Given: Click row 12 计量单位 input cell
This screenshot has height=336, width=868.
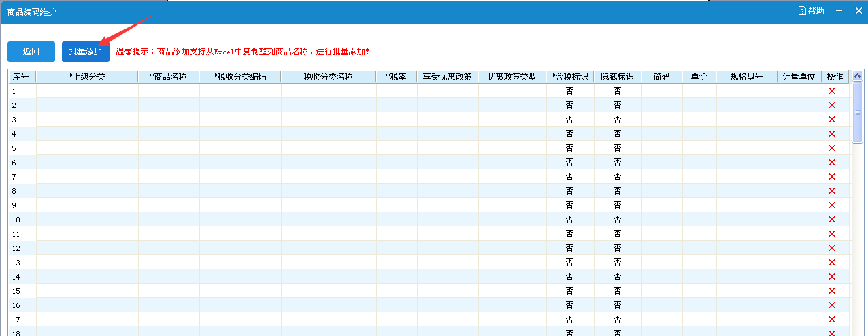Looking at the screenshot, I should click(x=799, y=248).
